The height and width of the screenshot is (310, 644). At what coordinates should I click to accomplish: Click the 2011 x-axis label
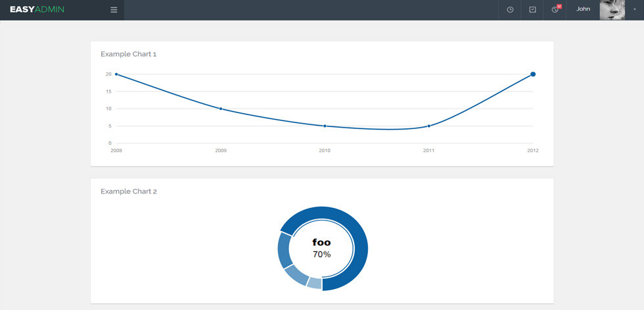[x=428, y=151]
